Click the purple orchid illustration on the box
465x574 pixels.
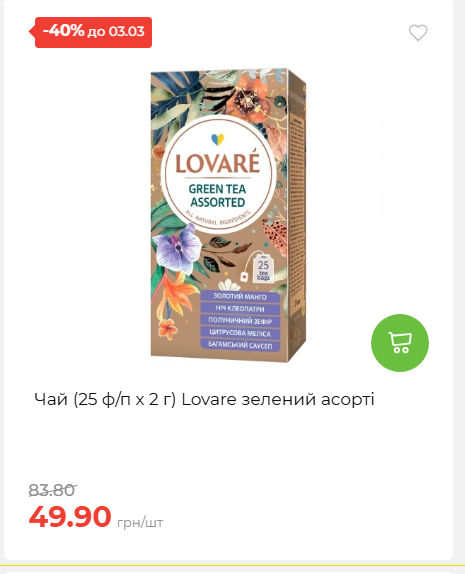click(x=177, y=248)
